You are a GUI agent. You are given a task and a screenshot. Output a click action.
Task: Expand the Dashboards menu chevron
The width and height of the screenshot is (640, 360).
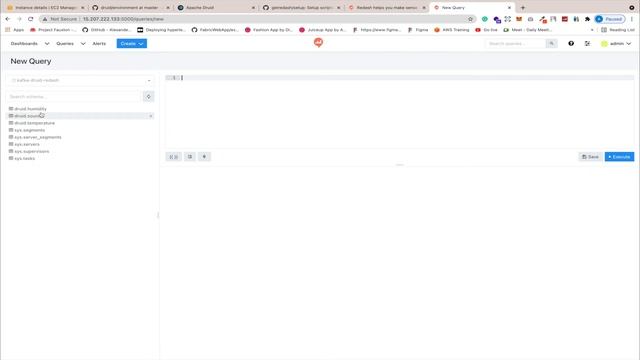[x=47, y=44]
